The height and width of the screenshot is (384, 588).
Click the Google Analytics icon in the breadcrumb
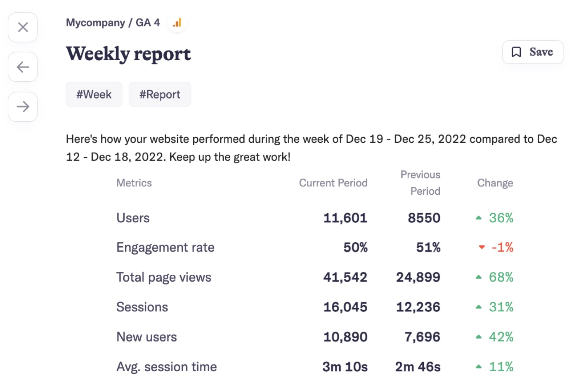click(x=177, y=23)
